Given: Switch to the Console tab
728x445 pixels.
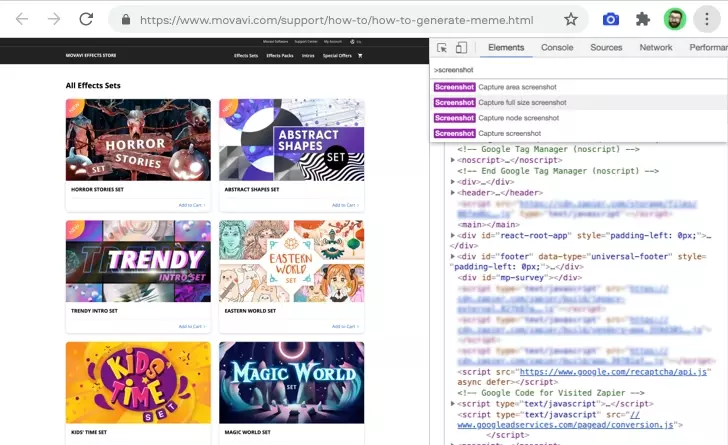Looking at the screenshot, I should (557, 47).
